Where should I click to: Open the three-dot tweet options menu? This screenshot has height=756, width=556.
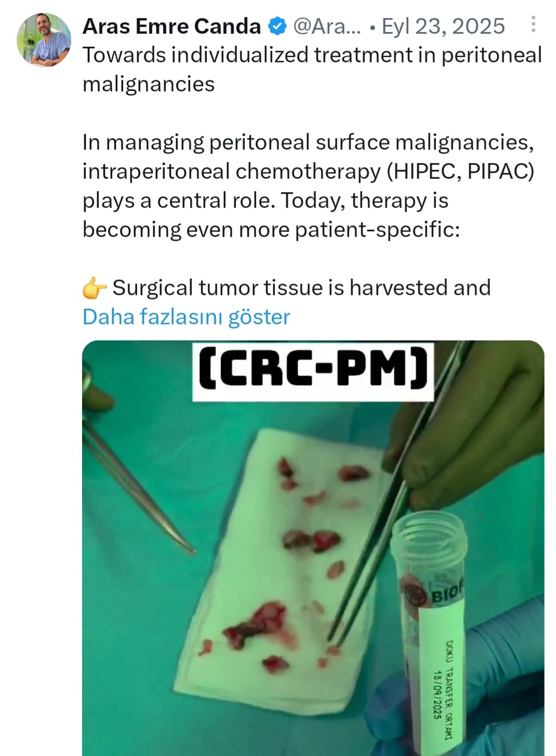533,25
